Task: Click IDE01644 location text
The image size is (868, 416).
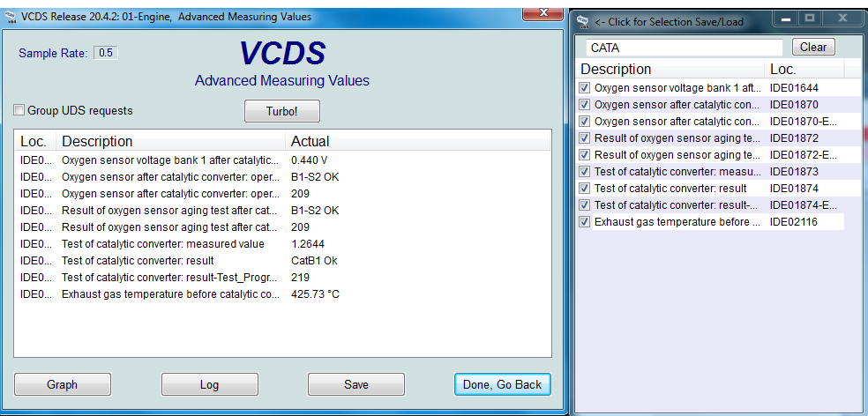Action: (x=794, y=88)
